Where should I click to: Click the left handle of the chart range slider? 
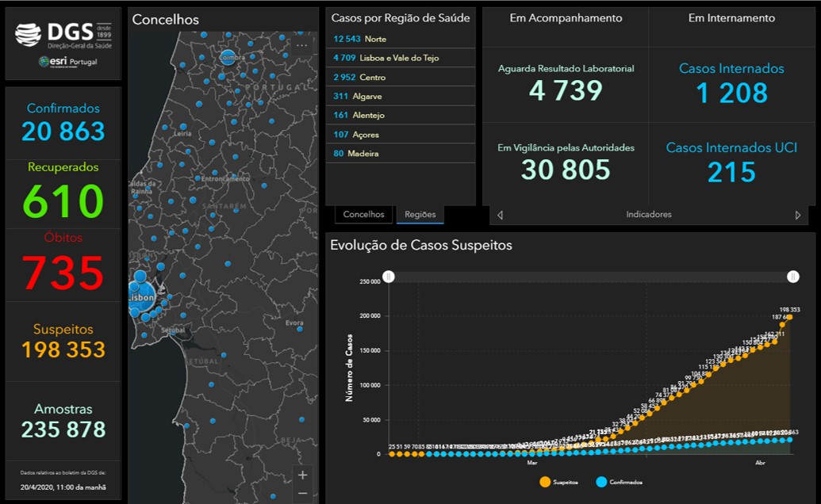389,276
